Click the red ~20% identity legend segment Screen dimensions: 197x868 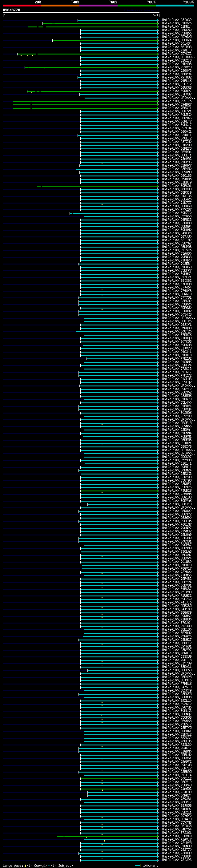coord(22,6)
